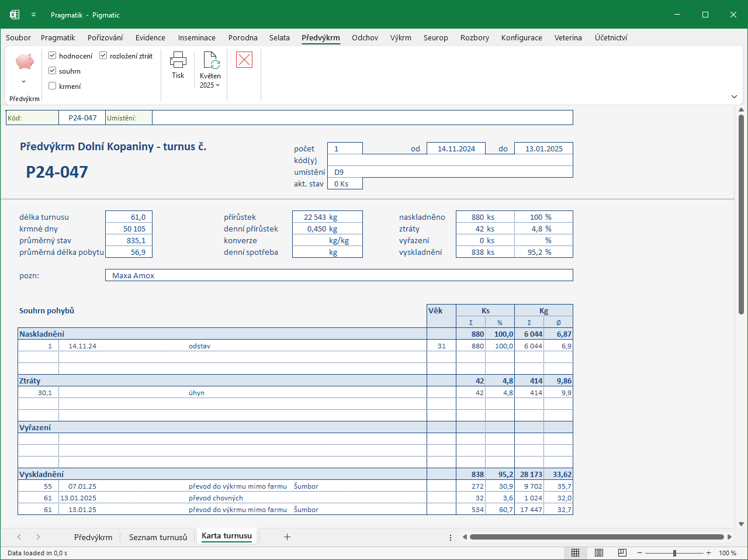Switch to Normal view in status bar
The image size is (748, 560).
575,553
